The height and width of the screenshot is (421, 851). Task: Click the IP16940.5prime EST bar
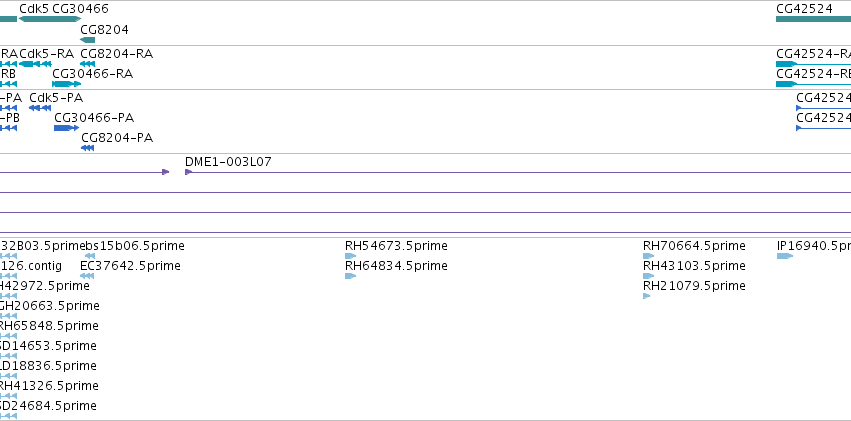pos(785,256)
